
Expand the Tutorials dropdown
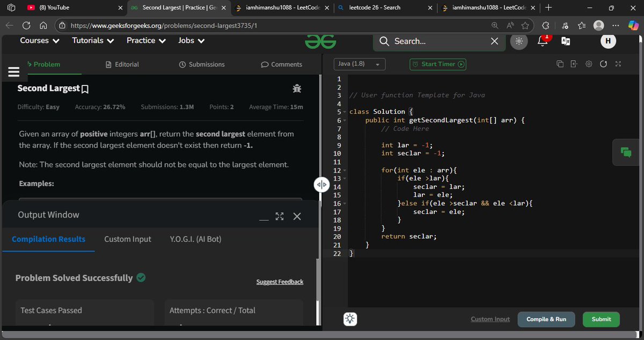(x=93, y=40)
